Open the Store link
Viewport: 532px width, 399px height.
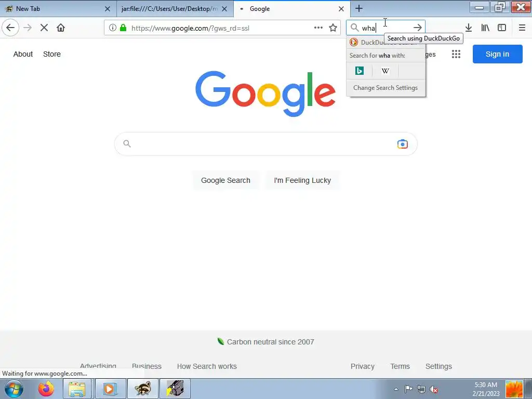(x=52, y=54)
